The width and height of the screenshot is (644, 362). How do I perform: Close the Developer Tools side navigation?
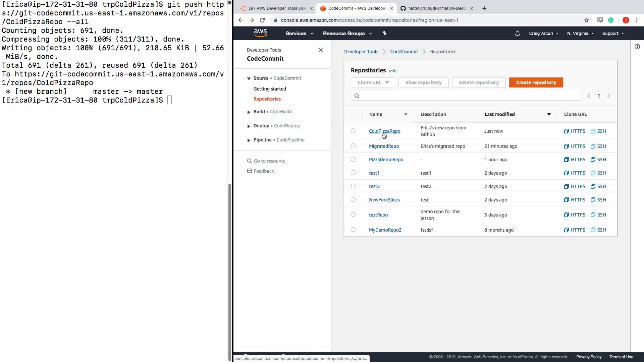pyautogui.click(x=320, y=50)
